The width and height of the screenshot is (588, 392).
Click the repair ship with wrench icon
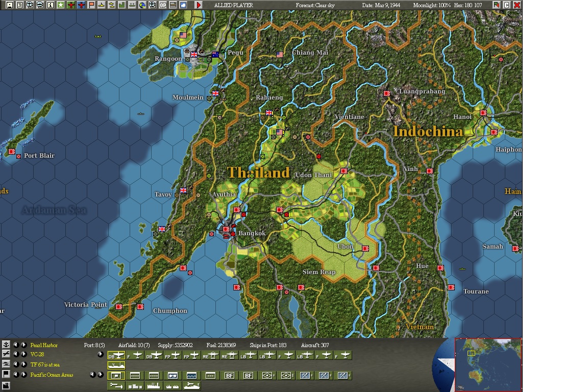(191, 386)
